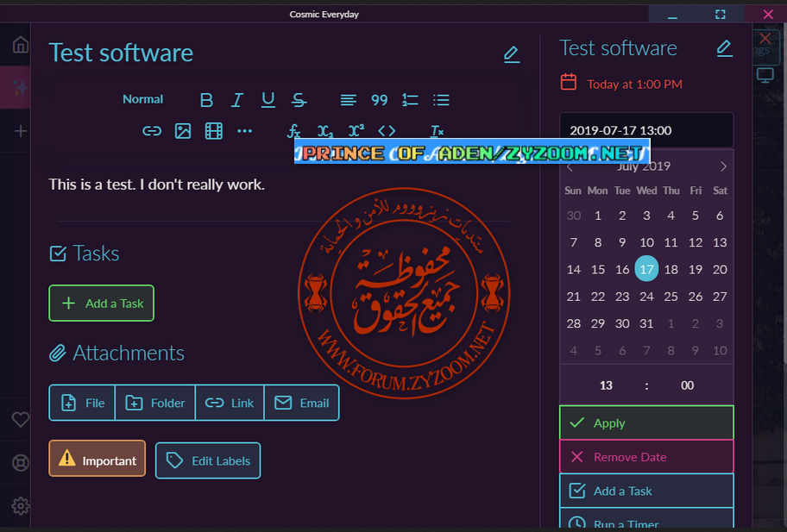This screenshot has width=787, height=532.
Task: Apply superscript formatting
Action: tap(356, 131)
